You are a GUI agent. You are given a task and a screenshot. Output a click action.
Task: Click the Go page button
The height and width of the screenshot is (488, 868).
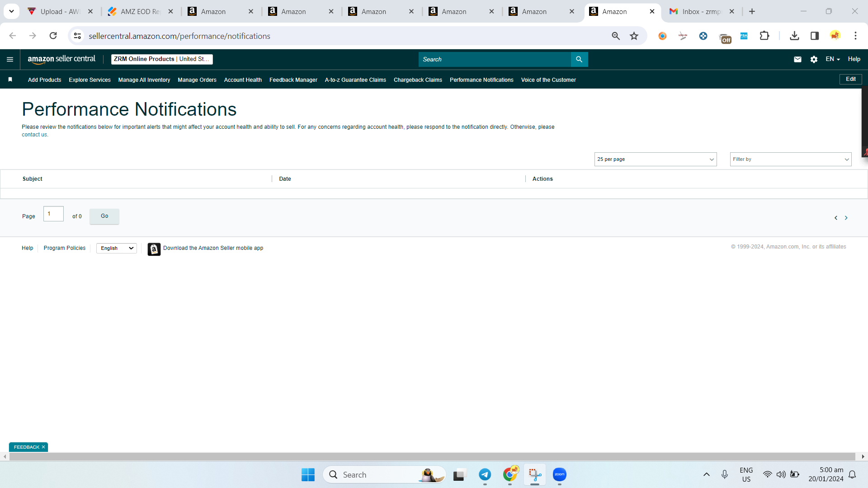click(x=104, y=216)
